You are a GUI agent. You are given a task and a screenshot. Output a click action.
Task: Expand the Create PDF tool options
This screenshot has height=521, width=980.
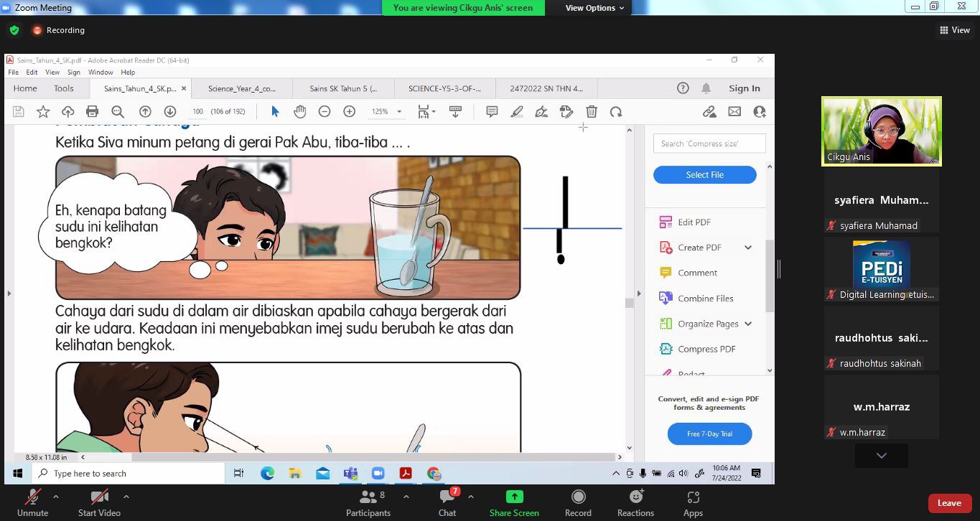click(748, 248)
